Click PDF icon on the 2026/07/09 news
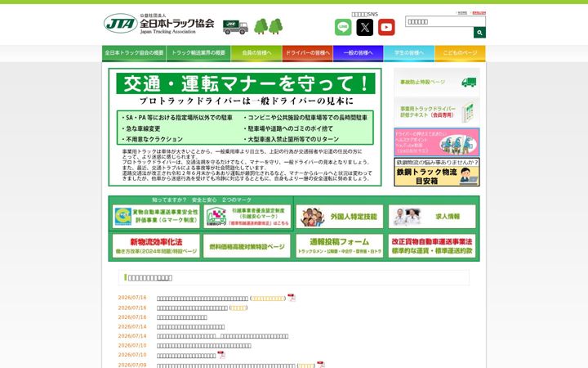588x368 pixels. coord(321,365)
